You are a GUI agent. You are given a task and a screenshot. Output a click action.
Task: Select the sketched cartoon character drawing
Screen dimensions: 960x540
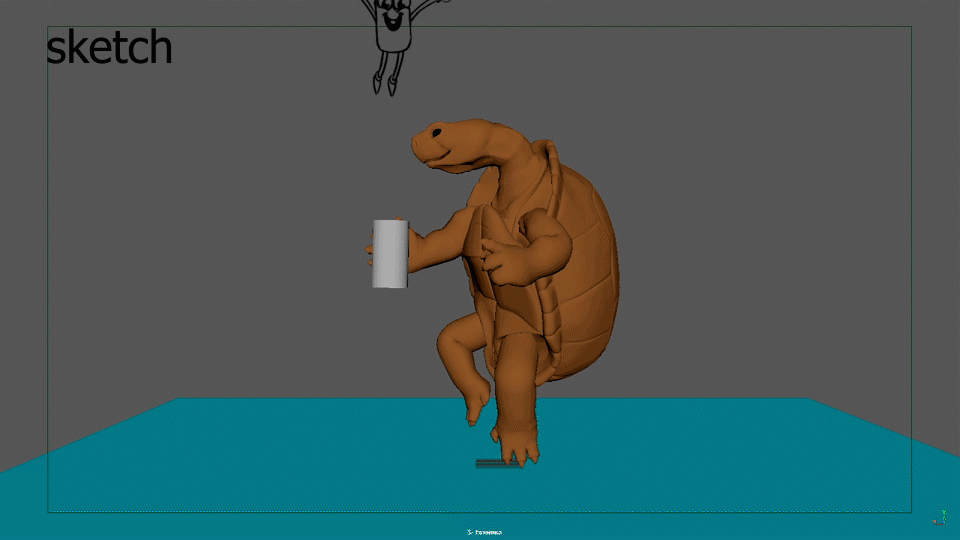tap(392, 46)
